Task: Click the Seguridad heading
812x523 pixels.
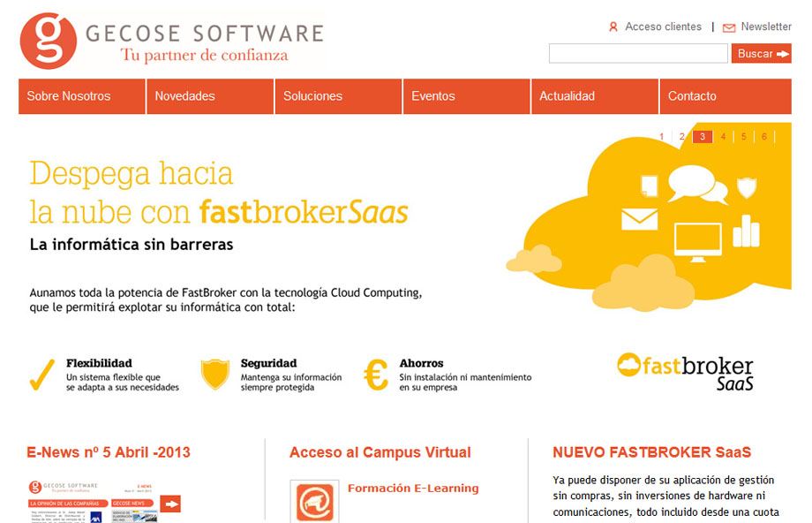Action: coord(269,363)
